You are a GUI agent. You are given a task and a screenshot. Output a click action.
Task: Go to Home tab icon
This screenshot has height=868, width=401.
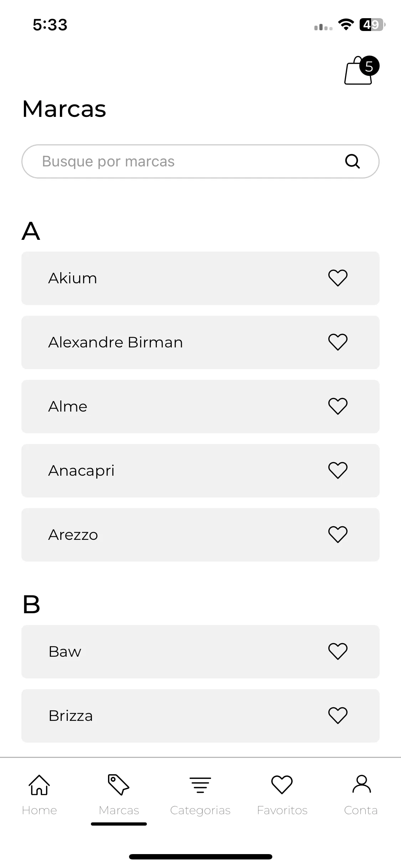[39, 785]
